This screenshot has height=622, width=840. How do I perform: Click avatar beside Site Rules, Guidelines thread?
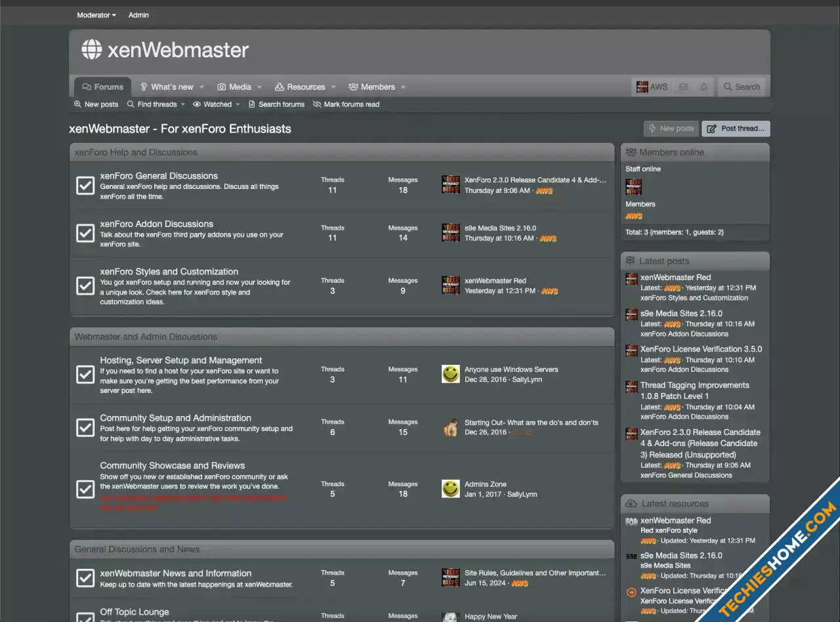coord(451,577)
